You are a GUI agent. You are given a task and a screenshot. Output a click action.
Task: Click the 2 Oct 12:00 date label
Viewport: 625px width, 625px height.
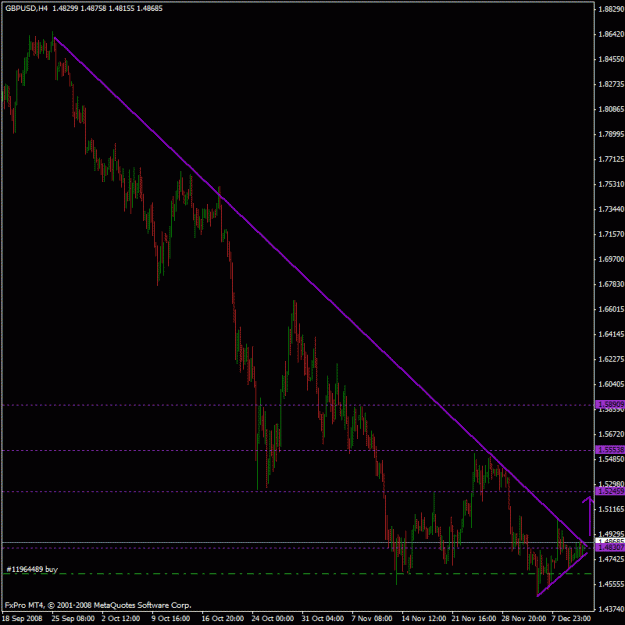pos(122,619)
